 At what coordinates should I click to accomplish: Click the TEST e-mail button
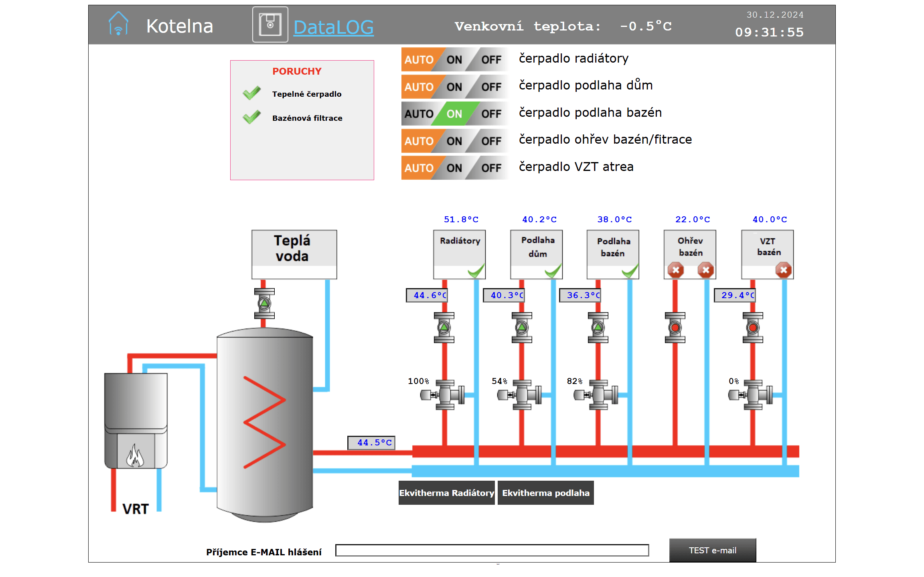pyautogui.click(x=713, y=551)
